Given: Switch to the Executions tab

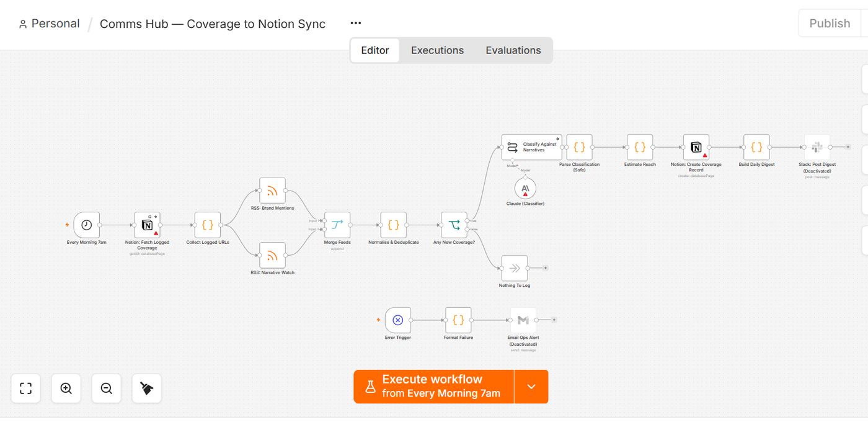Looking at the screenshot, I should coord(437,50).
